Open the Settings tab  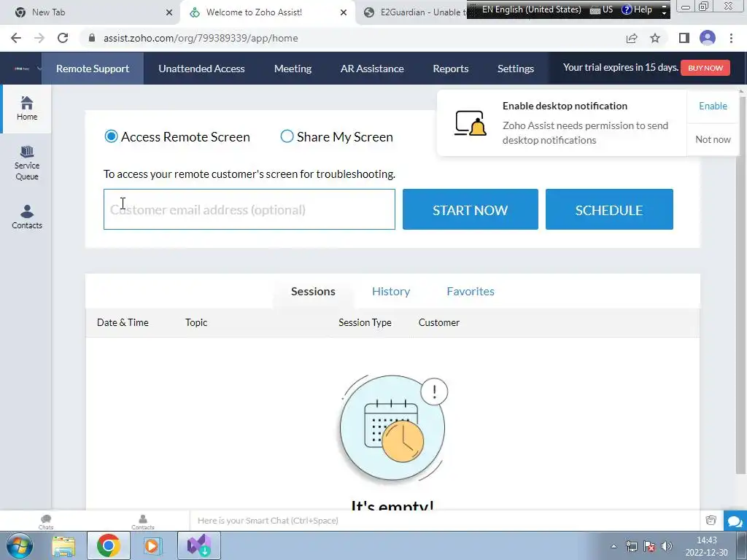tap(516, 69)
